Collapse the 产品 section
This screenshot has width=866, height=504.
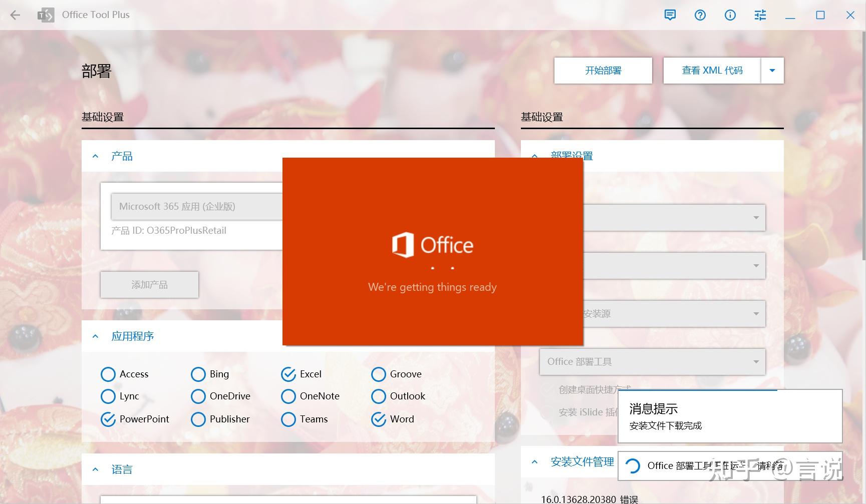(95, 156)
